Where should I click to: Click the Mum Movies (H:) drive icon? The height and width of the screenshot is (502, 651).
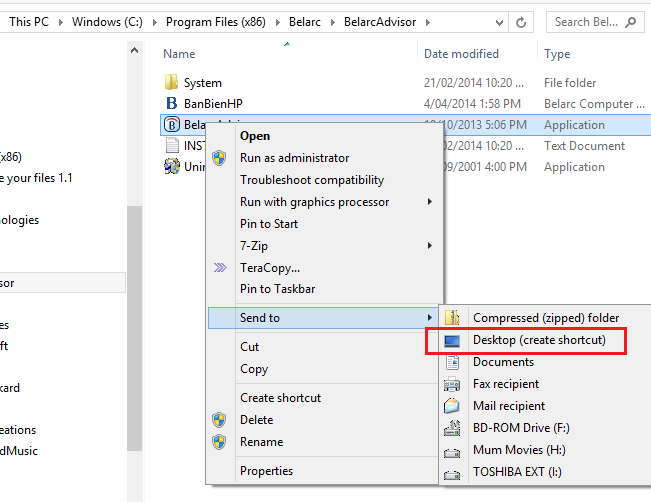click(x=452, y=453)
